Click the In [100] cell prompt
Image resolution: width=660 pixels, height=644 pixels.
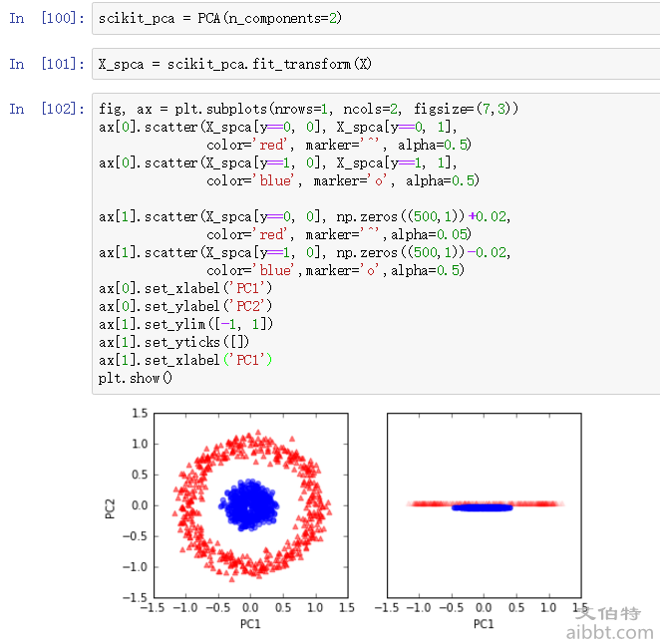(x=47, y=18)
